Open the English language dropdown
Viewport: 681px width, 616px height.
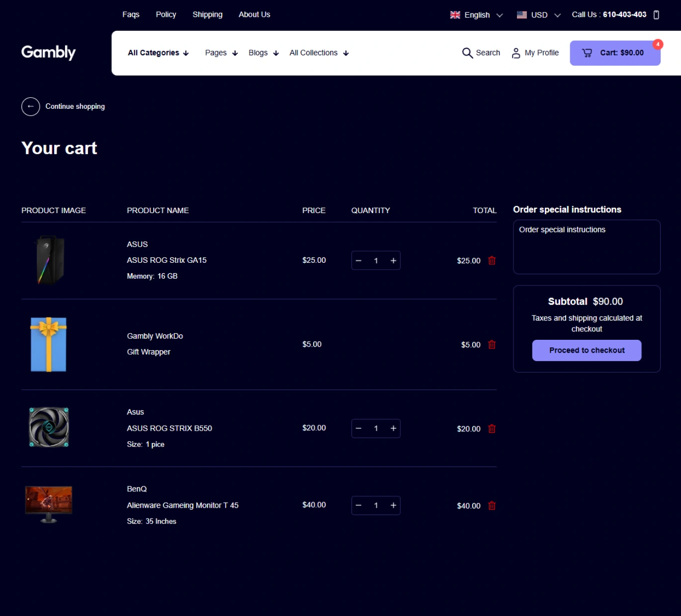[477, 15]
